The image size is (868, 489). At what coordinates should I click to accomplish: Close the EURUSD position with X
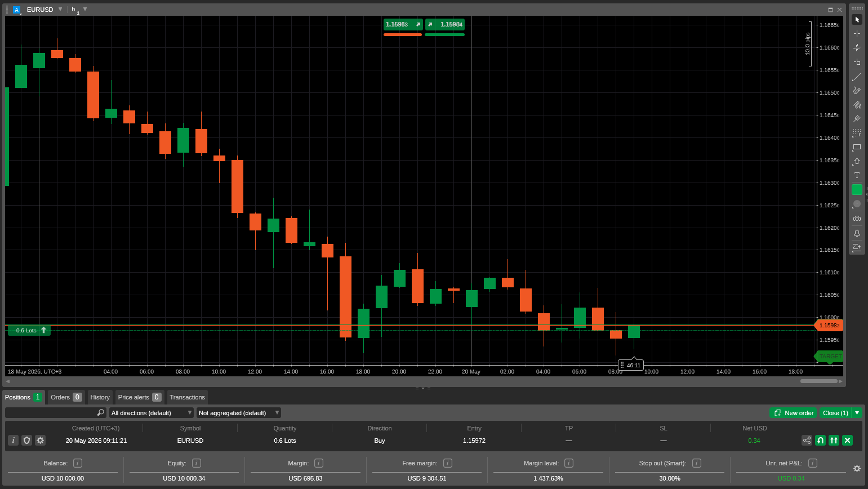(847, 441)
